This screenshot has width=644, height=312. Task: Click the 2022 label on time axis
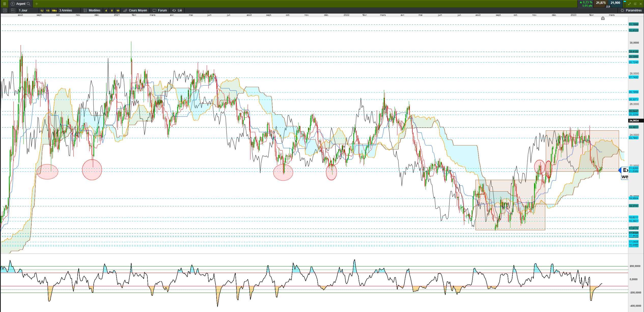[x=346, y=15]
